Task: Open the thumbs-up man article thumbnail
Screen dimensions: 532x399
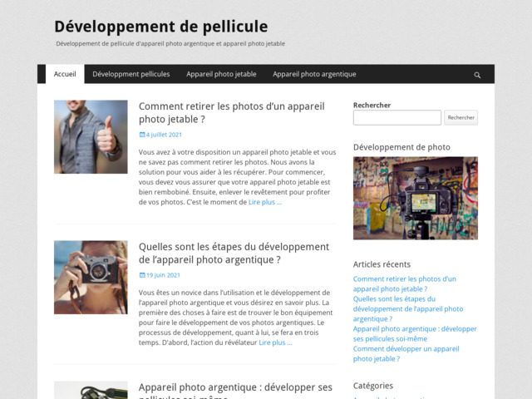Action: 91,136
